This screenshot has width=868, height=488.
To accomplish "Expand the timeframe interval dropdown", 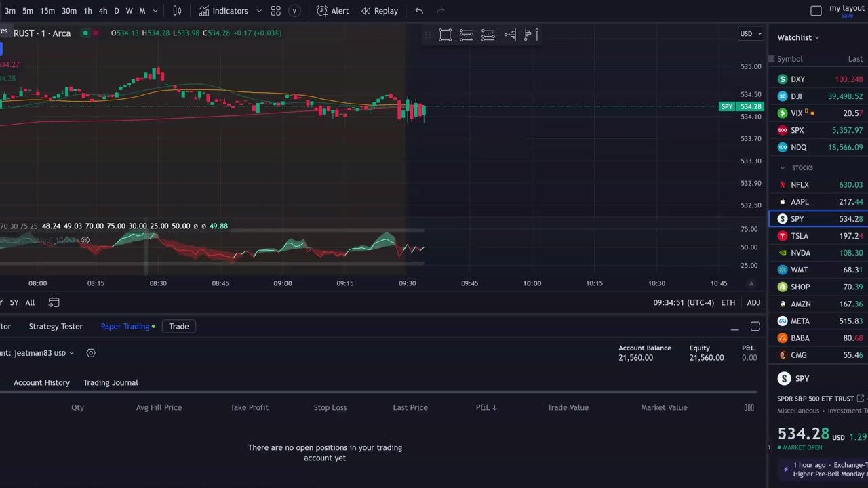I will click(x=155, y=11).
